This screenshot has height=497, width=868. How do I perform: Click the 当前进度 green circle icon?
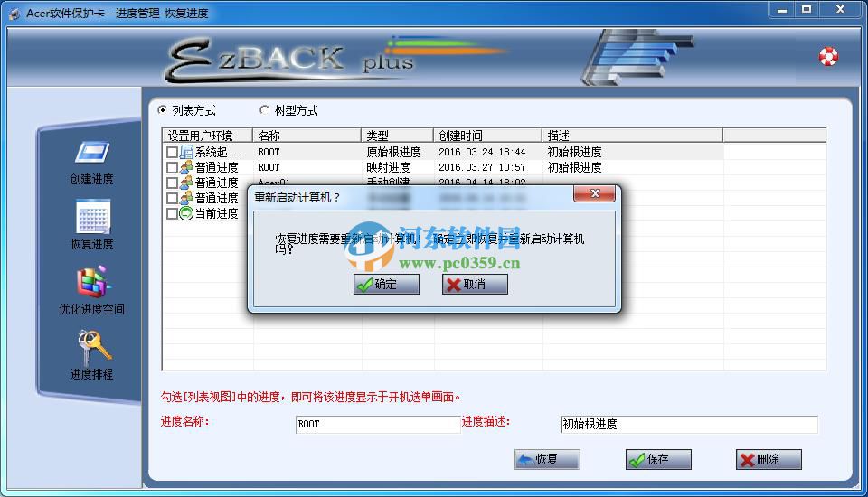point(186,213)
